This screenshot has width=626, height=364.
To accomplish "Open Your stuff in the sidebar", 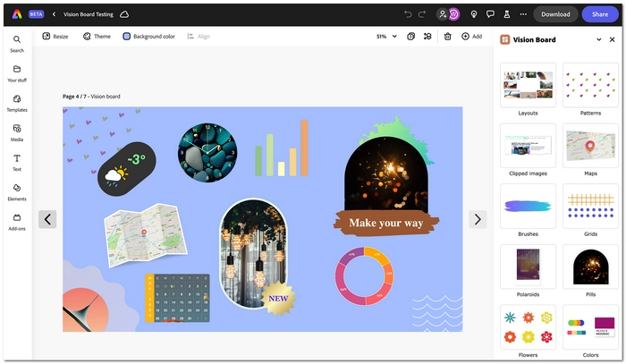I will (x=17, y=73).
